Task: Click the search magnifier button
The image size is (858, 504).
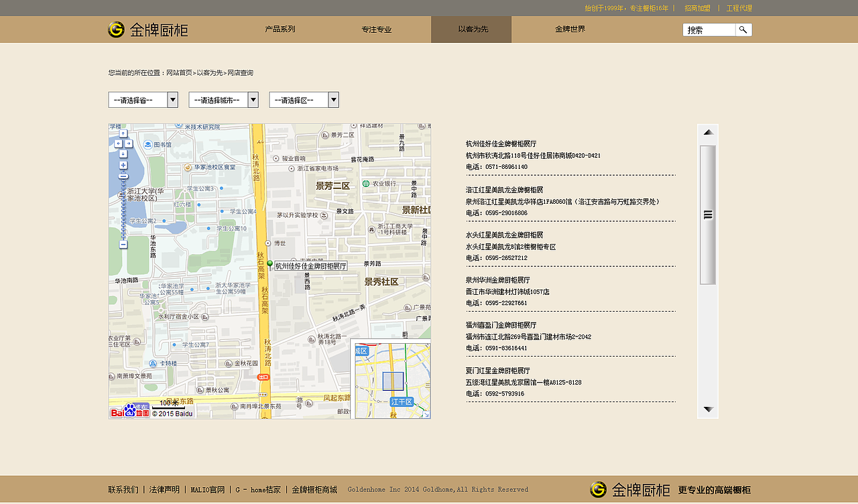Action: [743, 29]
